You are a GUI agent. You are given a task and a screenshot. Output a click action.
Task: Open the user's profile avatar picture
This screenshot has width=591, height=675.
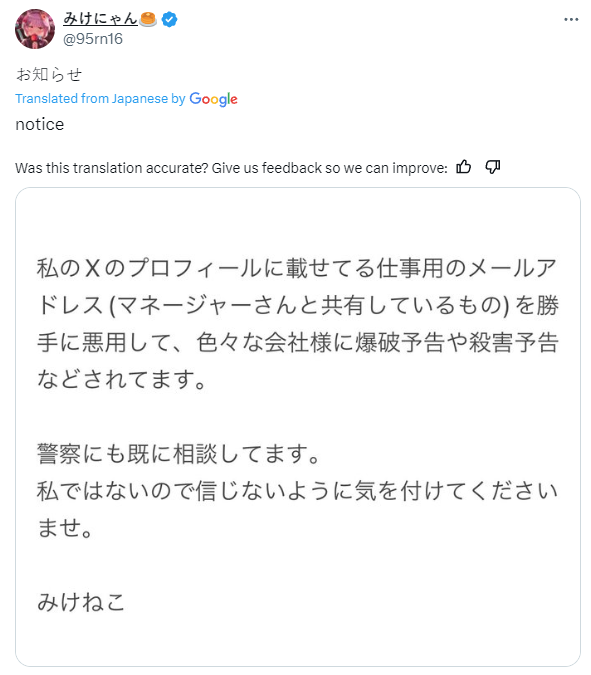(35, 29)
